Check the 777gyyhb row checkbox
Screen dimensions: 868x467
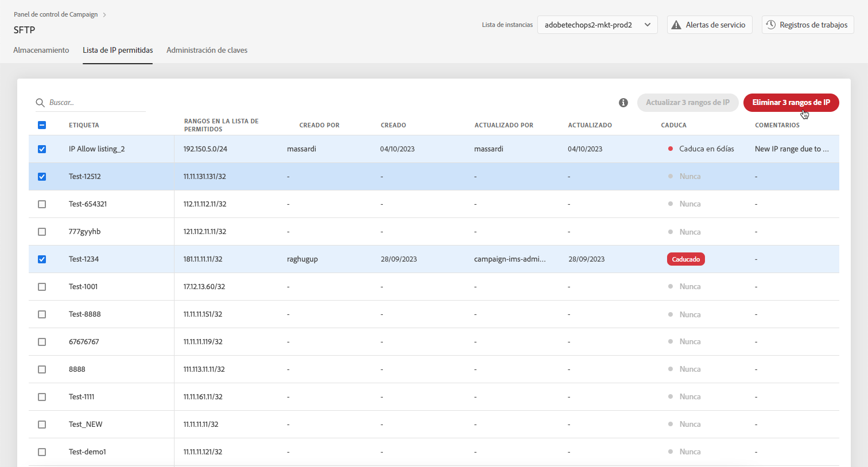tap(42, 232)
